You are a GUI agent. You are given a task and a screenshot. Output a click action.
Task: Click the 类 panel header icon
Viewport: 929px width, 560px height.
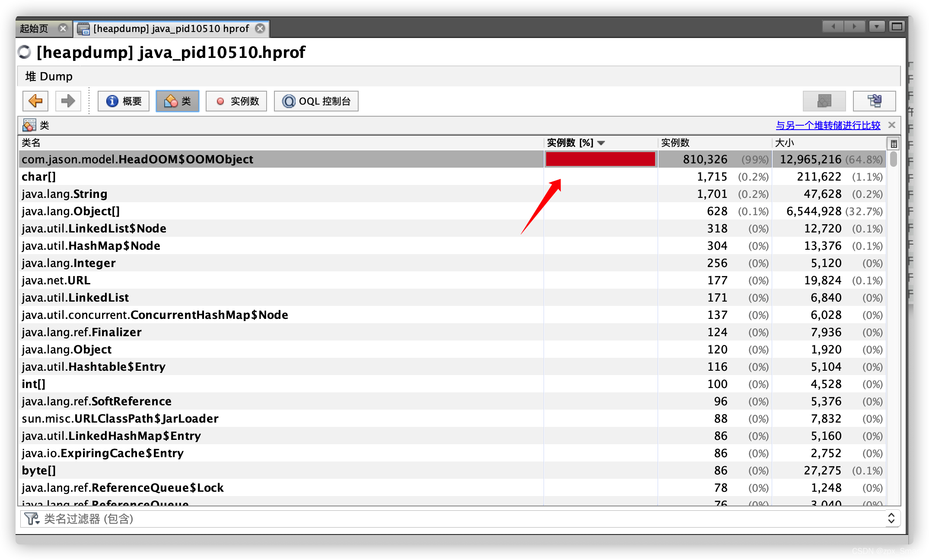(29, 125)
